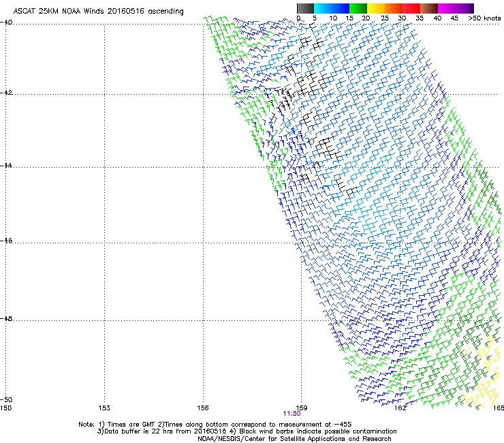Click the orange 25-30 knots legend color

coord(394,8)
